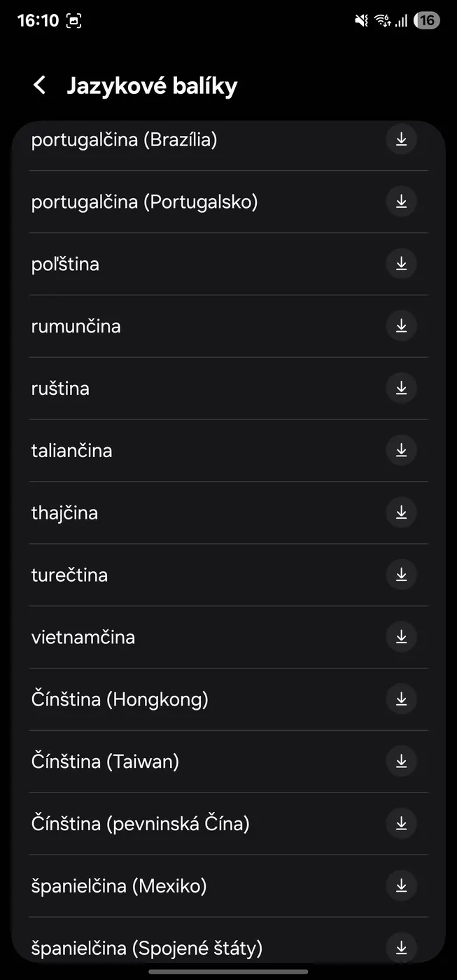Download portugalčina (Portugalsko) language pack

[x=401, y=202]
